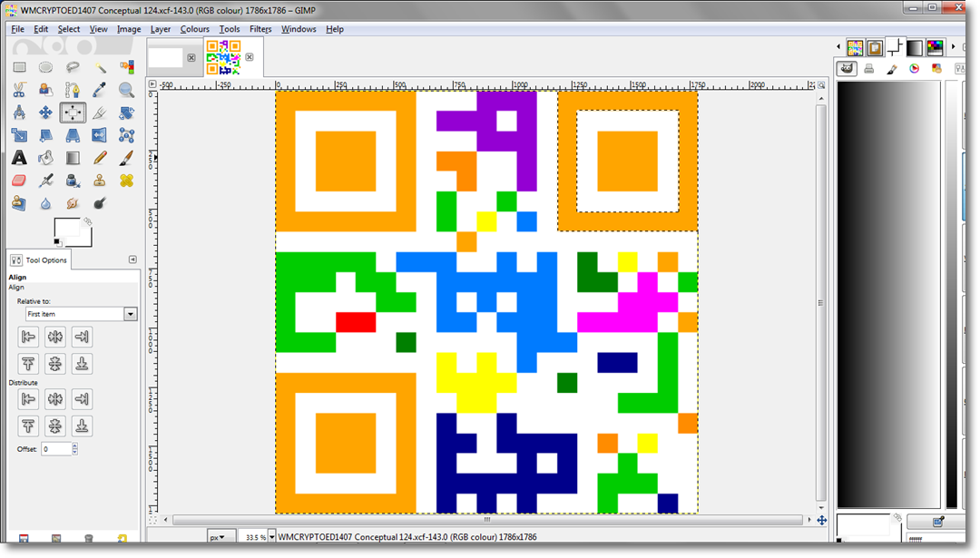Open the Colours menu

pyautogui.click(x=194, y=29)
